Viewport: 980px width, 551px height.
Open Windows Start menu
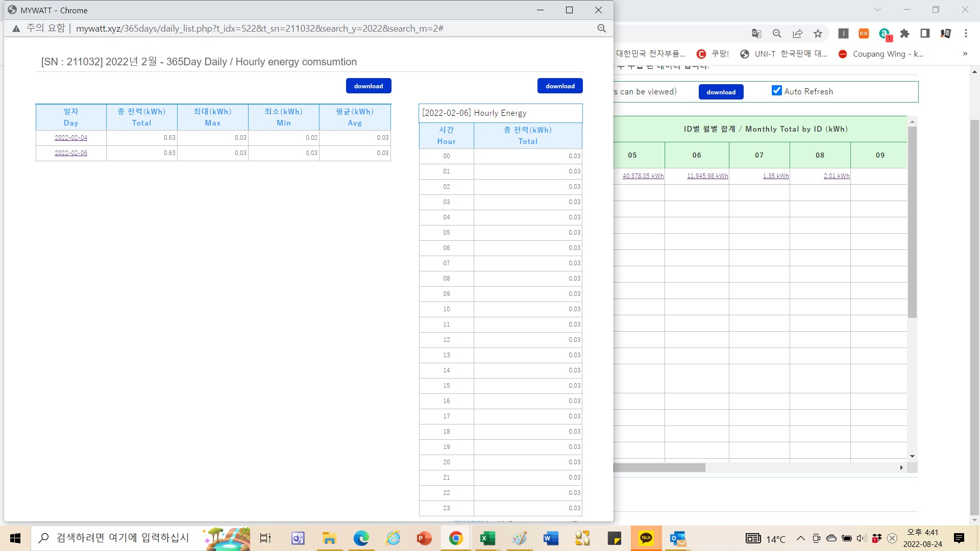[x=15, y=538]
